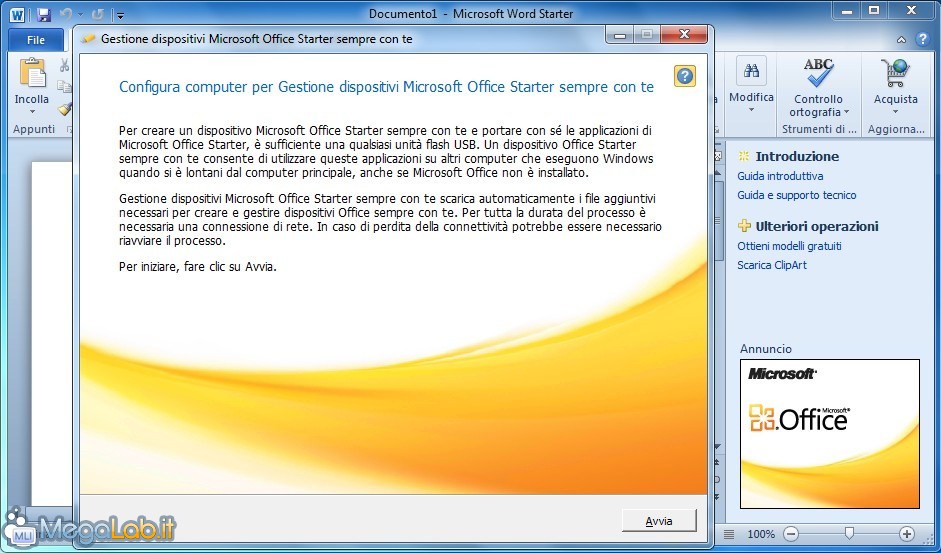Click the Incolla clipboard paste icon
Viewport: 941px width, 553px height.
pyautogui.click(x=32, y=73)
